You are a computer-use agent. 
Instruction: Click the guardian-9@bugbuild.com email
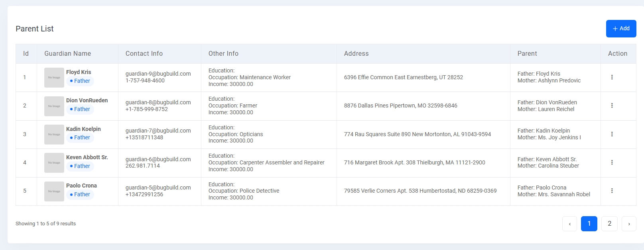pyautogui.click(x=158, y=74)
